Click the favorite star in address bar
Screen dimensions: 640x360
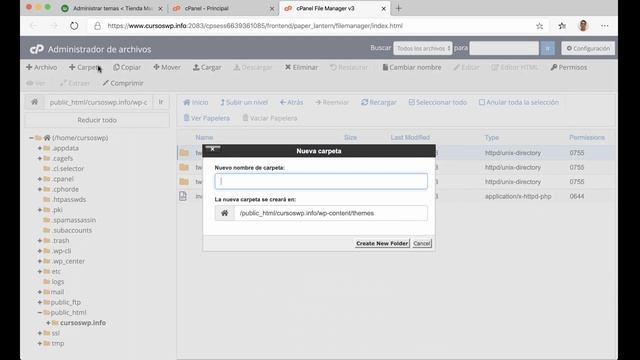pos(540,26)
